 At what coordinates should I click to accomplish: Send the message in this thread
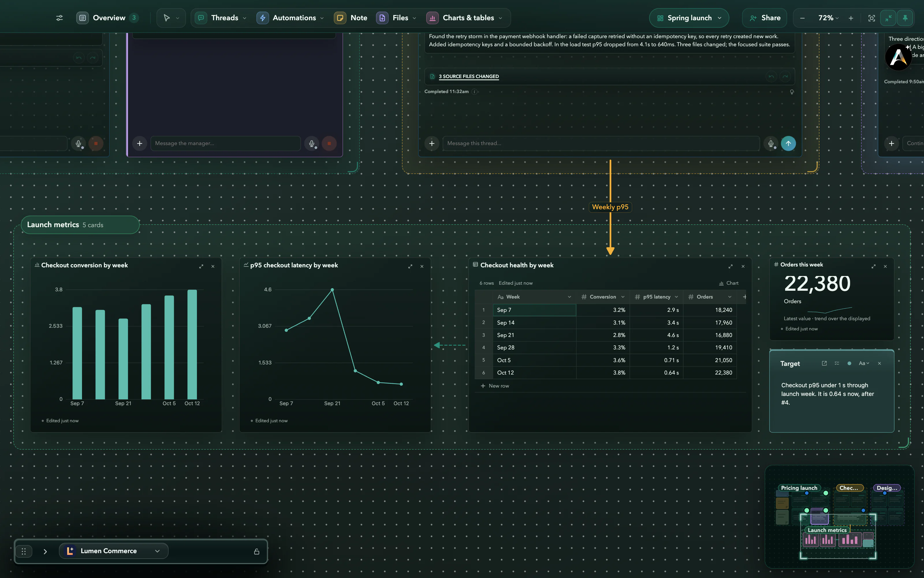pyautogui.click(x=789, y=143)
